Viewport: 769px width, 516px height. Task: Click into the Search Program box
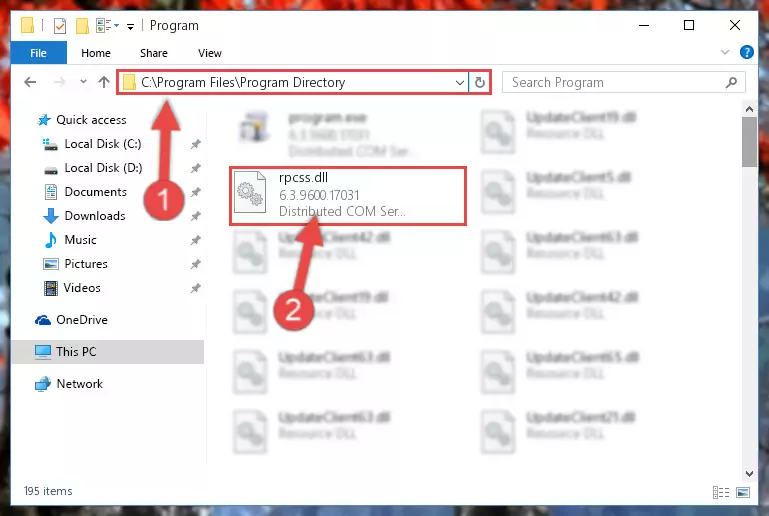point(617,82)
